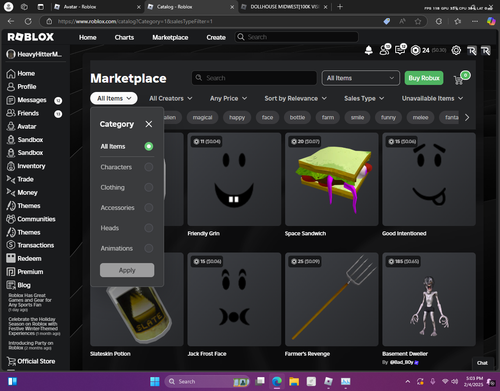Select the Heads category radio button

(149, 228)
